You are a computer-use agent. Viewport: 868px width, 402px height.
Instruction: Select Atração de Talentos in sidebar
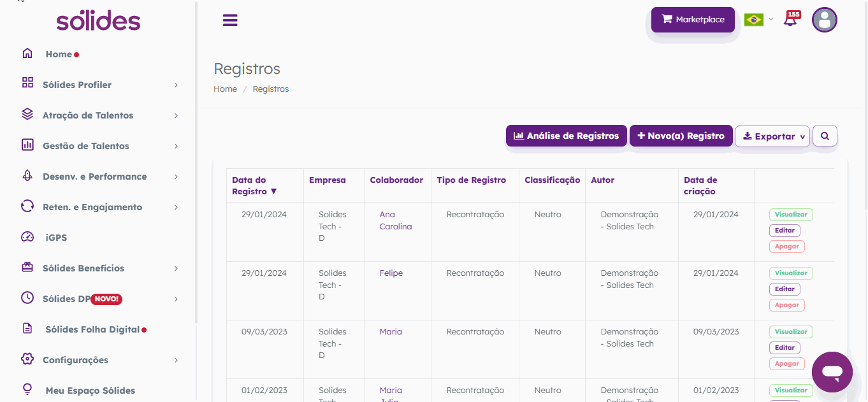pos(87,115)
